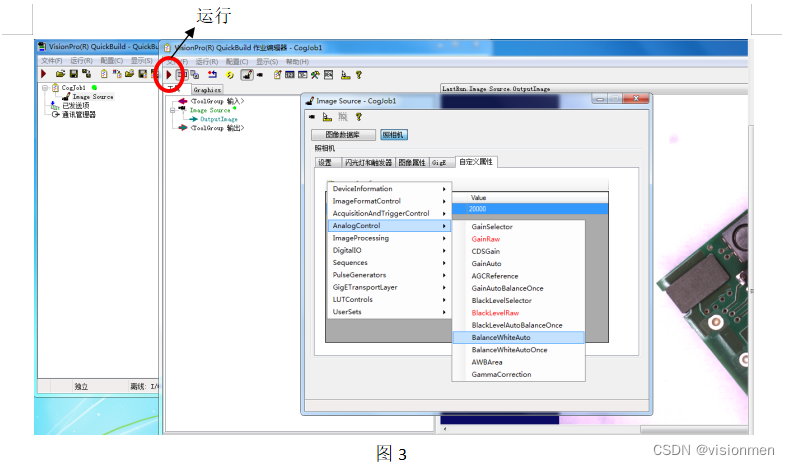Switch to the 设置 tab
790x465 pixels.
tap(326, 162)
